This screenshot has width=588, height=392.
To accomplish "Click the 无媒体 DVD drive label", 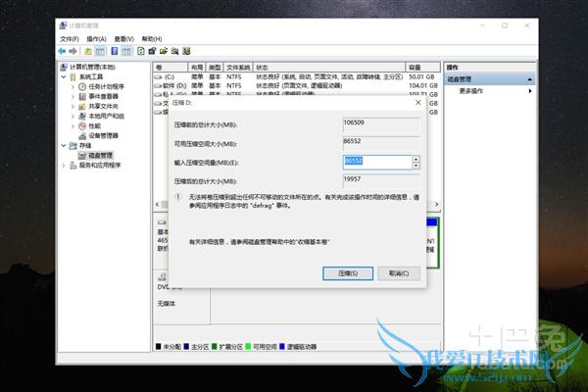I will pyautogui.click(x=167, y=304).
